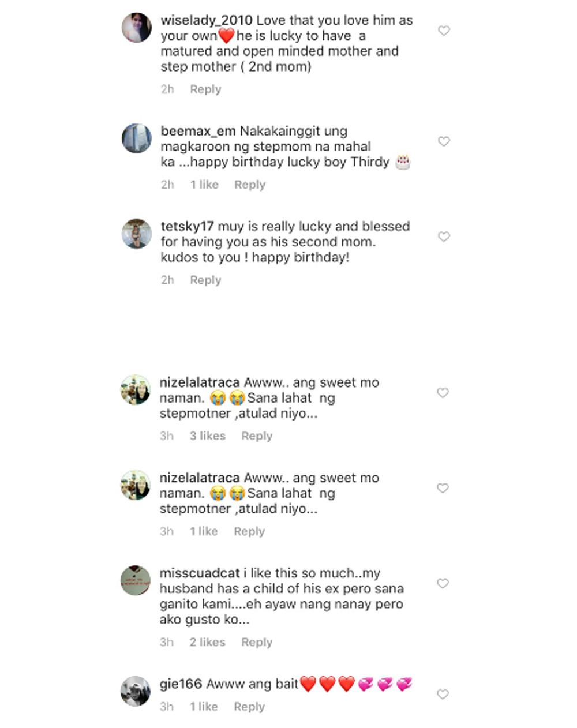Like wiselady_2010's comment with the heart
Viewport: 577px width, 728px height.
(x=443, y=31)
